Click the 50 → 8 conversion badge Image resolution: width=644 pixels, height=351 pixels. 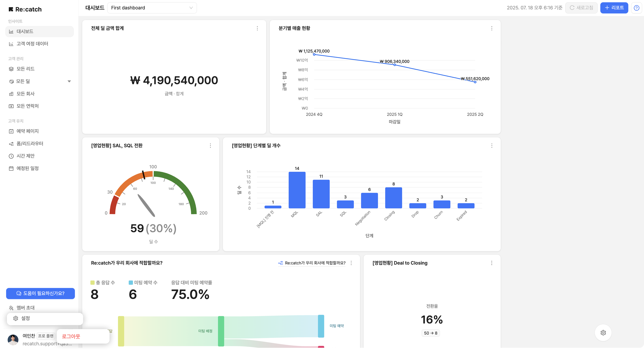tap(430, 333)
